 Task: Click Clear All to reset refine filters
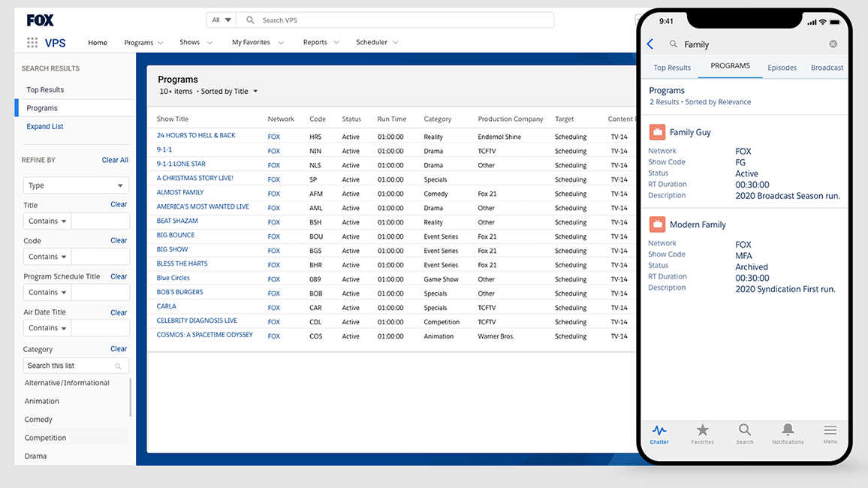click(114, 159)
